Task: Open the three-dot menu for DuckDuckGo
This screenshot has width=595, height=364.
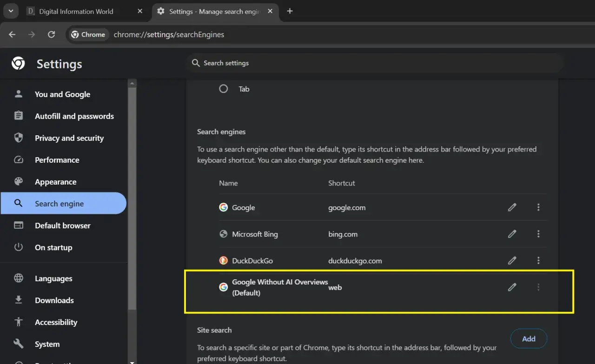Action: (538, 260)
